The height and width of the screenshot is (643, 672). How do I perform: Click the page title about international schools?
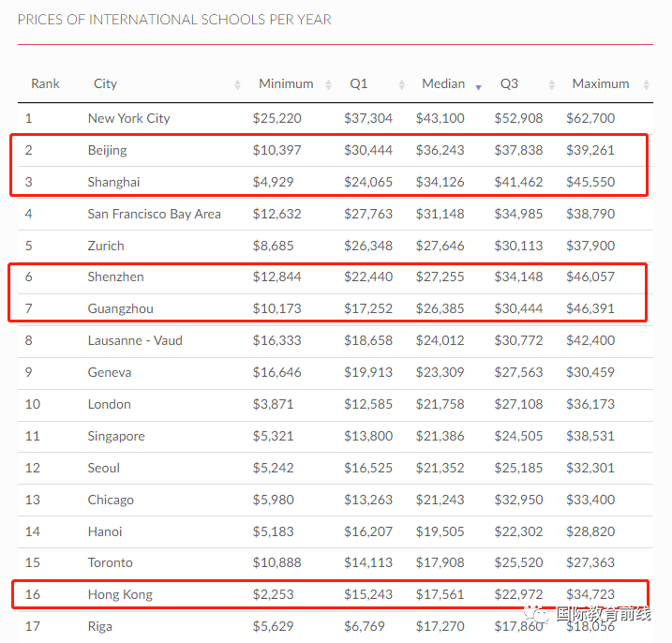click(x=174, y=20)
